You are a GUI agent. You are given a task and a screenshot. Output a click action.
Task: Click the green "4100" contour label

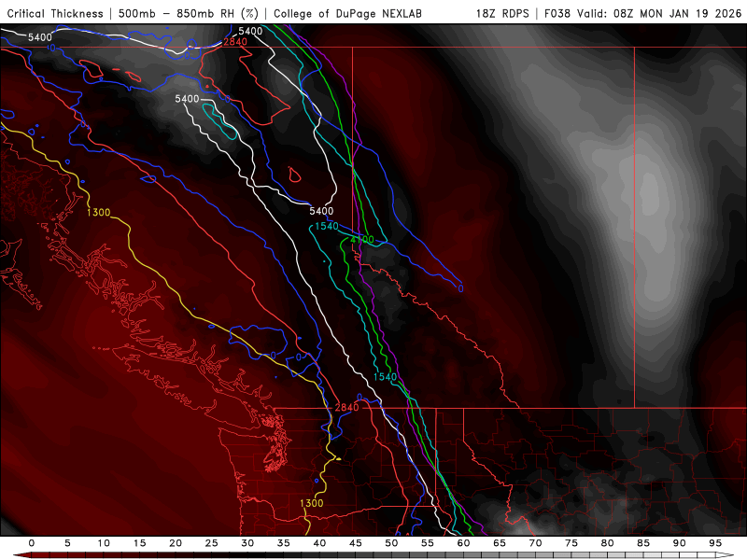click(362, 240)
